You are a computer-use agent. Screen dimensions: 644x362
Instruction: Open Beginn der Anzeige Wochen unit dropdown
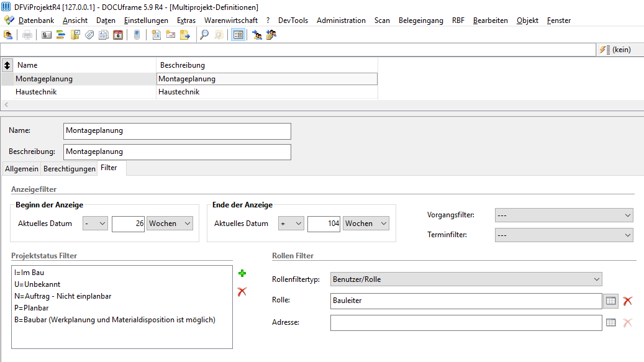(x=170, y=224)
